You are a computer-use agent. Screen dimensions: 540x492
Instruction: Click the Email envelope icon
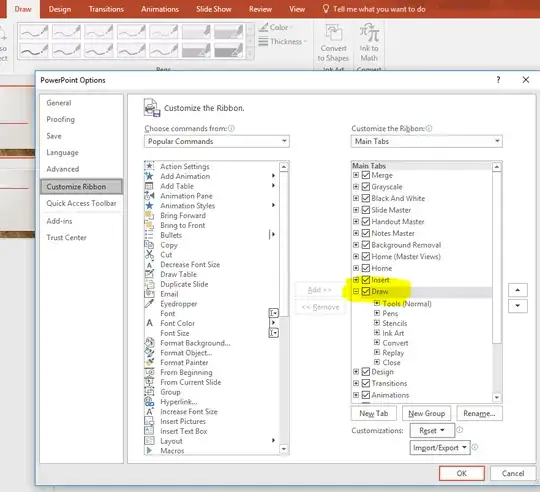[149, 294]
